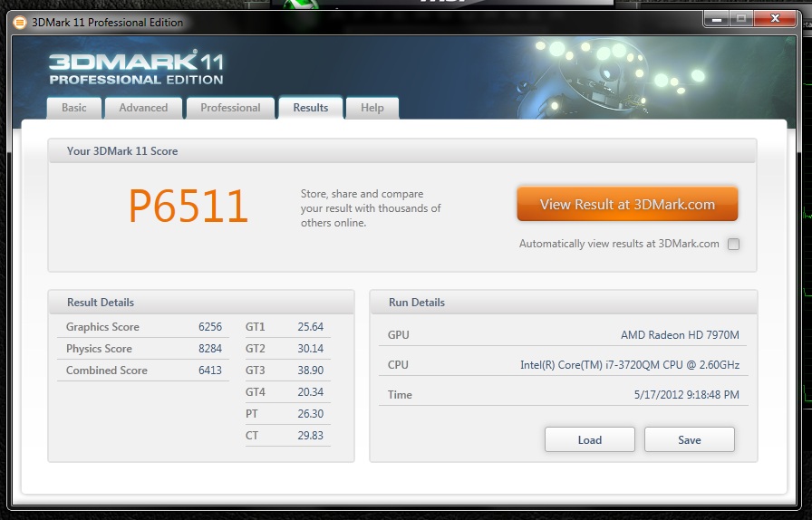Load a saved result file
The image size is (812, 520).
(x=590, y=439)
